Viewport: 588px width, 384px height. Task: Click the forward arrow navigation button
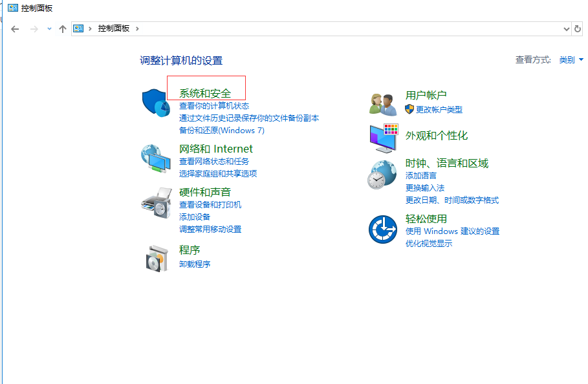34,29
